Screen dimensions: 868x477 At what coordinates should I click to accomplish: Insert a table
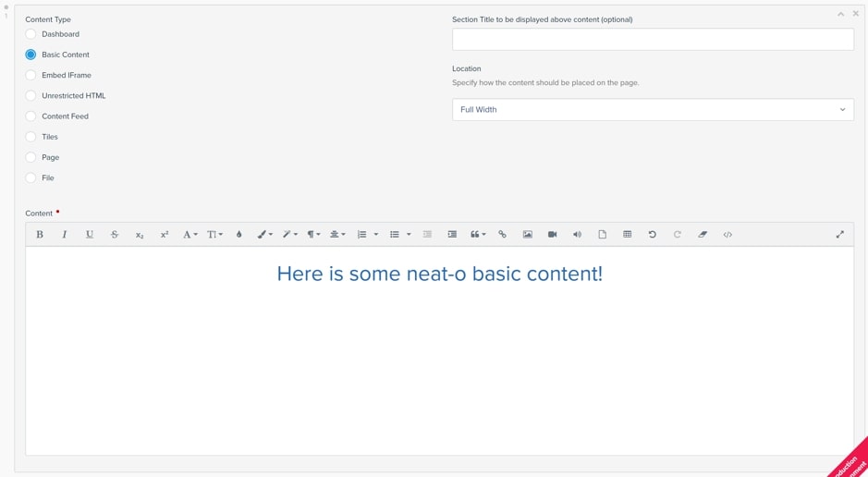tap(627, 235)
